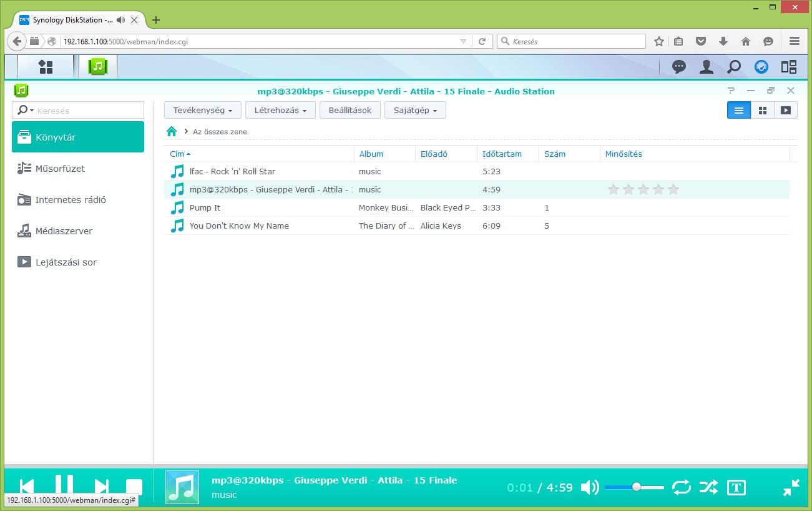
Task: Go back in the browser
Action: 17,41
